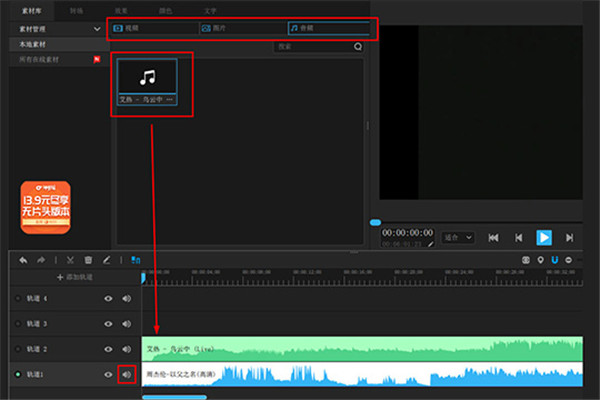Hide 轨道 2 using its eye icon
600x400 pixels.
[x=108, y=349]
